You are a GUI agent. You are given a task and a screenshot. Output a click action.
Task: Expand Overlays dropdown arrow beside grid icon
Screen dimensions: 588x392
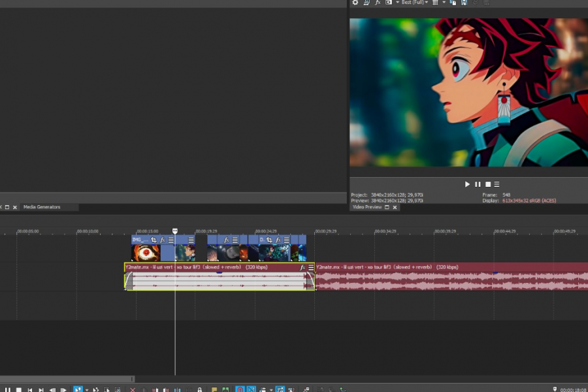pyautogui.click(x=444, y=2)
